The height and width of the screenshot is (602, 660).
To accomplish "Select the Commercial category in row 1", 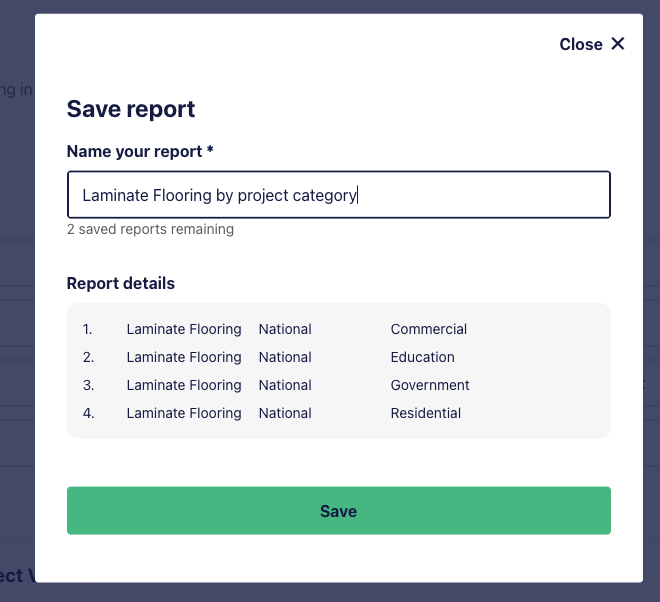I will 428,329.
